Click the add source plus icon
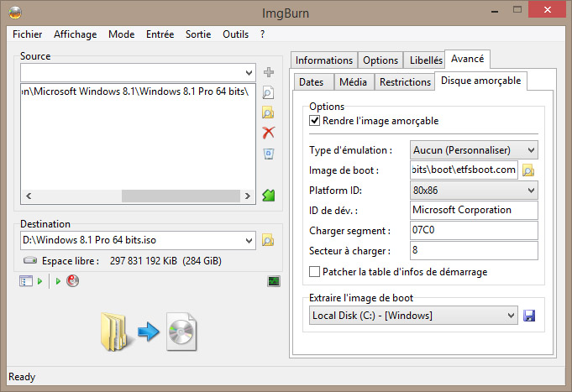This screenshot has width=572, height=392. pyautogui.click(x=269, y=72)
